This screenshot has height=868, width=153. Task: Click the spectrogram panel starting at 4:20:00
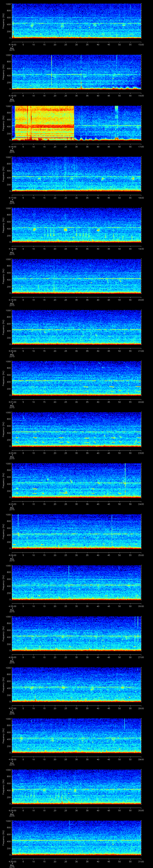[x=76, y=327]
